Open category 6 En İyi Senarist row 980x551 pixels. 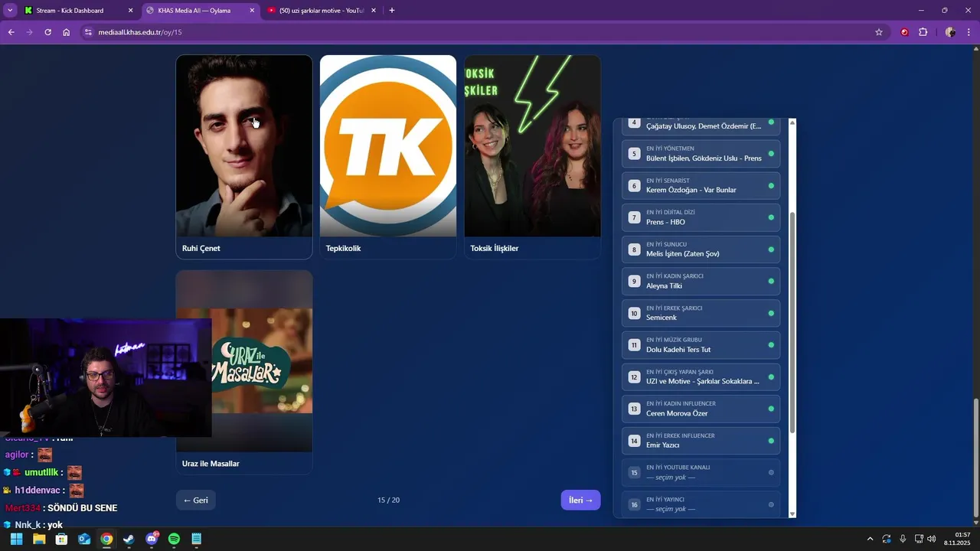[701, 186]
